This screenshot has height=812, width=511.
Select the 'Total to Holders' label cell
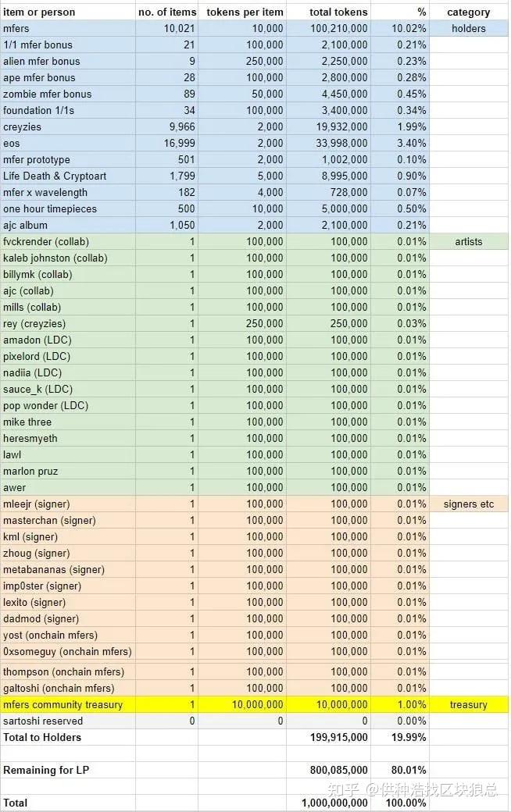pyautogui.click(x=42, y=737)
